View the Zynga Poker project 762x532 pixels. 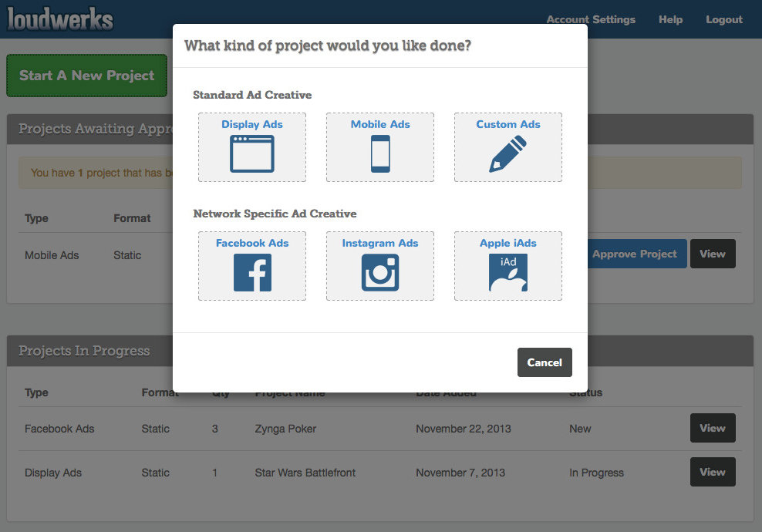click(x=713, y=428)
